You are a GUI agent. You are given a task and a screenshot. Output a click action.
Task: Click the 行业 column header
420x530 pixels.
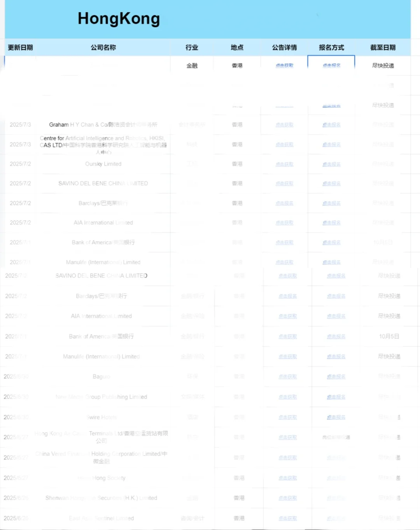coord(192,47)
